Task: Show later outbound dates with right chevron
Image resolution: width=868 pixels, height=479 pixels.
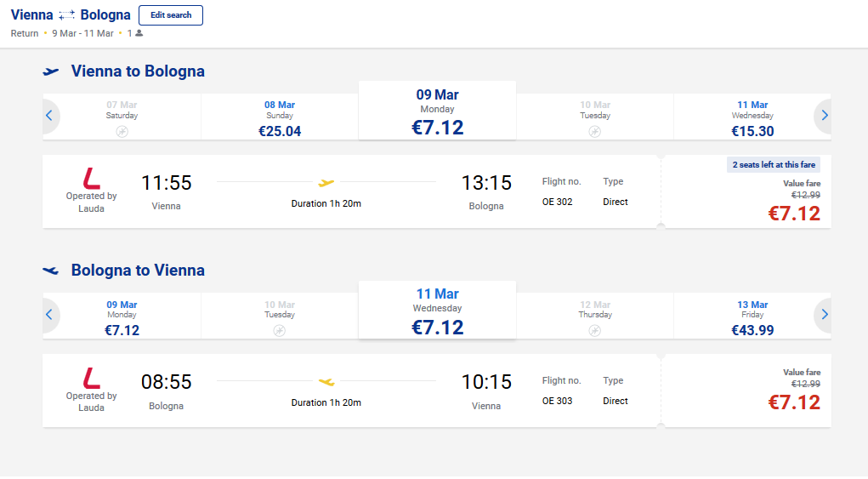Action: 825,115
